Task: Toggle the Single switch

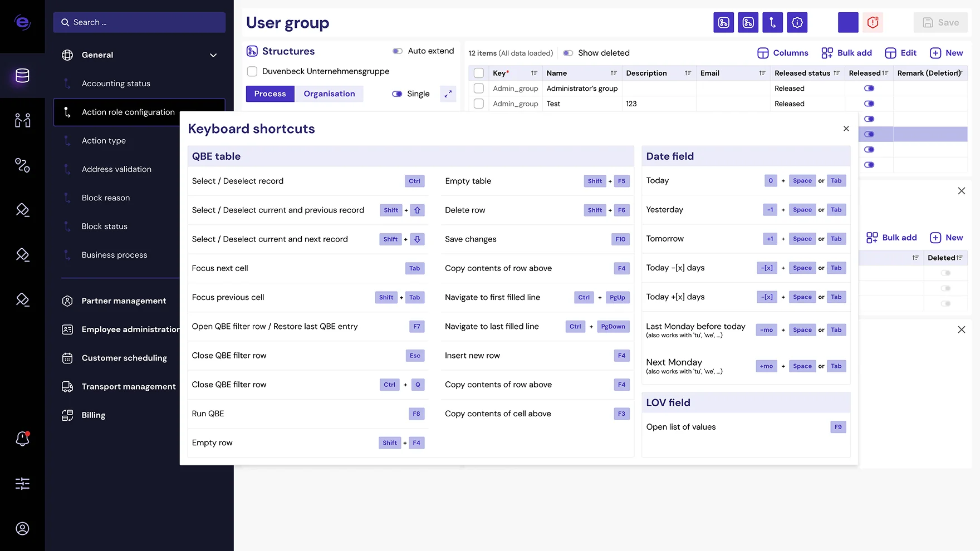Action: [x=397, y=94]
